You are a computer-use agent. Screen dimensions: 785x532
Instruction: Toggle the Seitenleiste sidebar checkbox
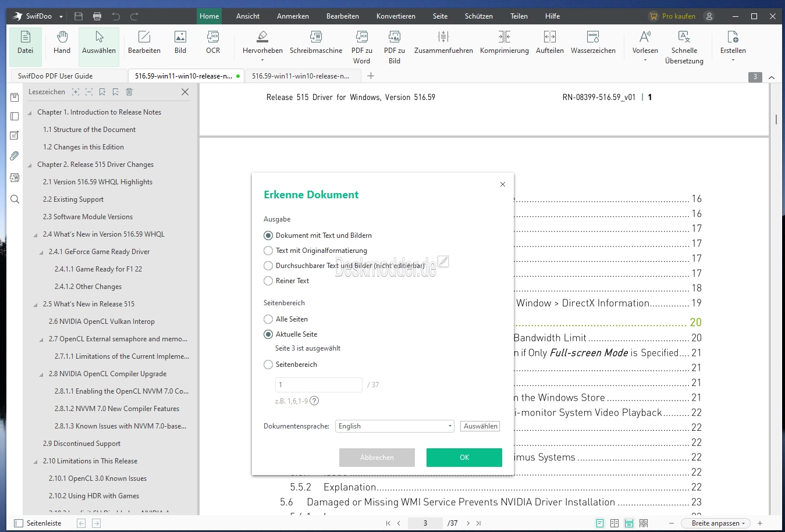tap(19, 523)
